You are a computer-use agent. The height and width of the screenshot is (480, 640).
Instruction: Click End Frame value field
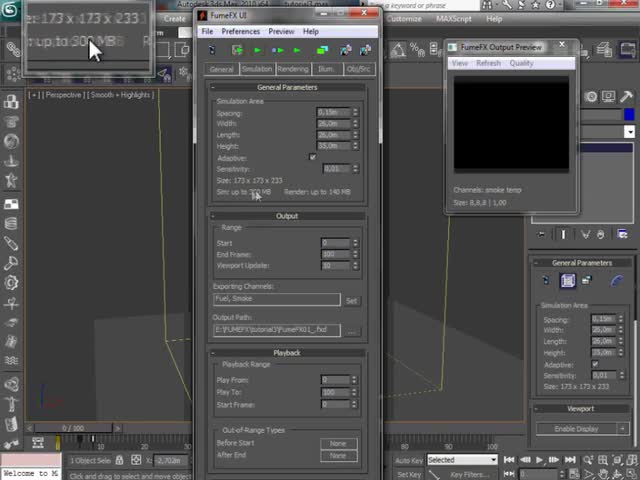335,254
